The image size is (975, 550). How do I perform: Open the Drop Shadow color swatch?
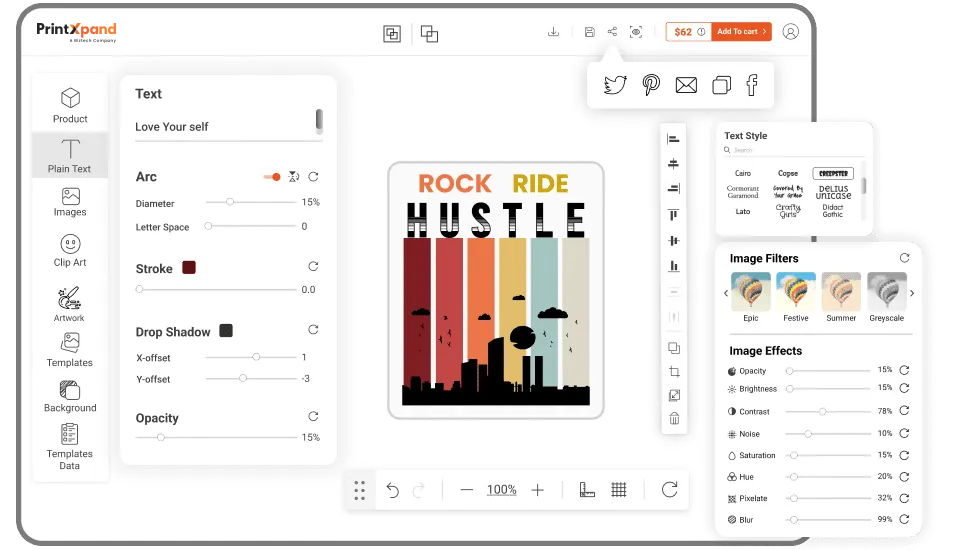(x=226, y=331)
